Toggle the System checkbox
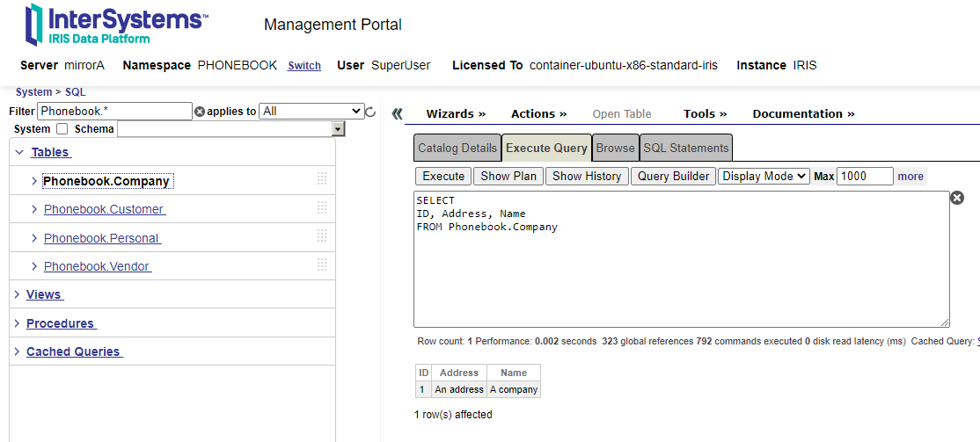The width and height of the screenshot is (980, 442). tap(62, 129)
